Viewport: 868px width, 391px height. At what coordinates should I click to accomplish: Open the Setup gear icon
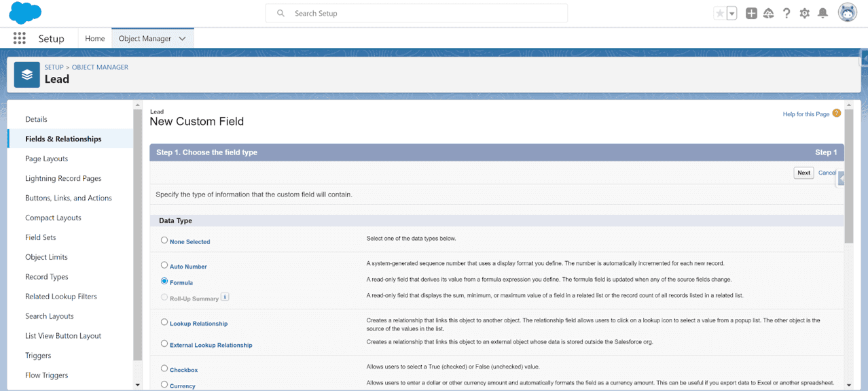805,14
